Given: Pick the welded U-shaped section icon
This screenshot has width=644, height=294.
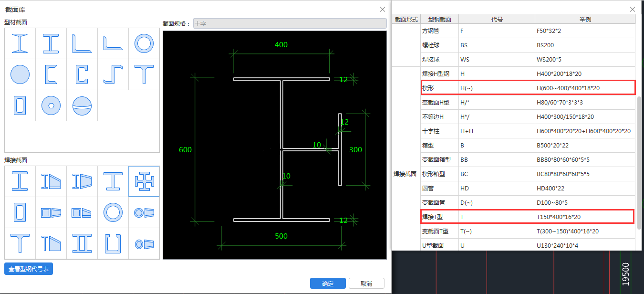Looking at the screenshot, I should (113, 243).
